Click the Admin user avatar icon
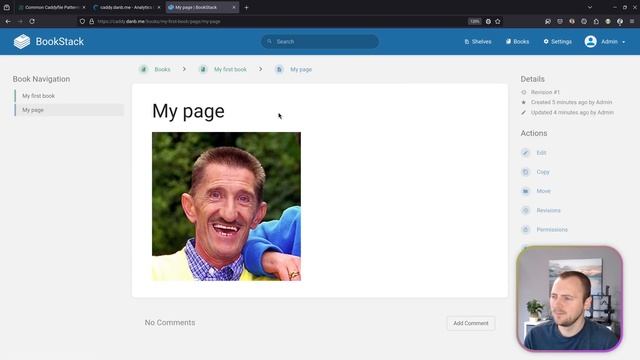This screenshot has width=640, height=360. click(x=590, y=41)
